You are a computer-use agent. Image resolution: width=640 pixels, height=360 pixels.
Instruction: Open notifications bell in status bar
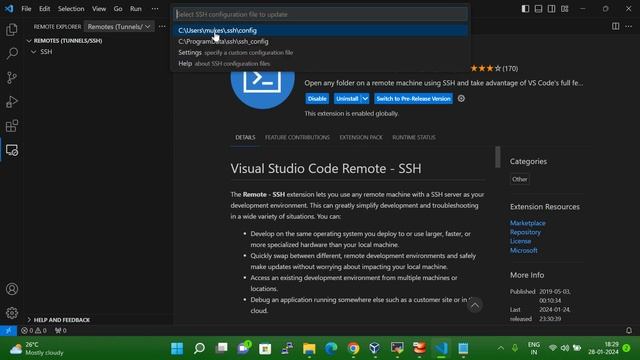click(629, 331)
